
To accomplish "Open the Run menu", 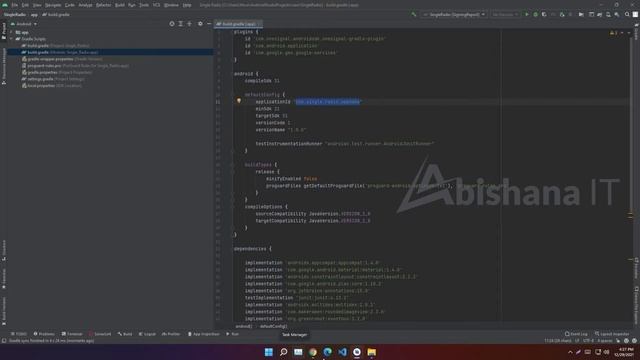I will (131, 5).
